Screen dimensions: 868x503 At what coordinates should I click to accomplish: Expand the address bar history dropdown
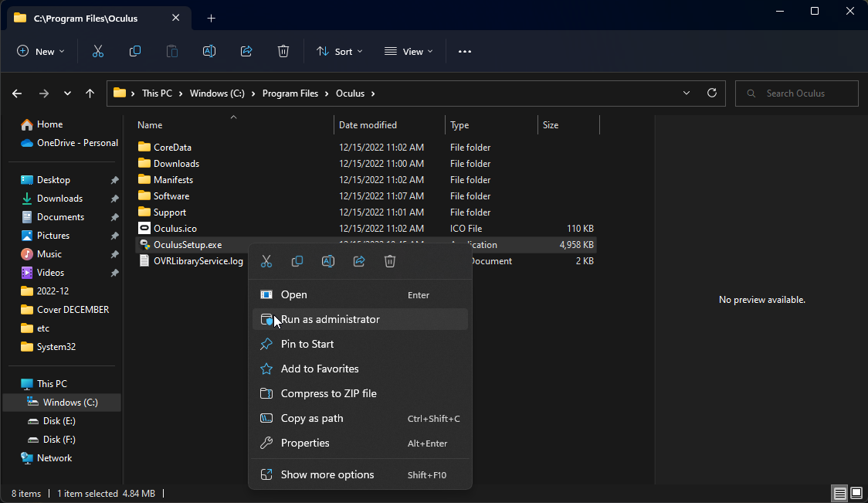687,93
